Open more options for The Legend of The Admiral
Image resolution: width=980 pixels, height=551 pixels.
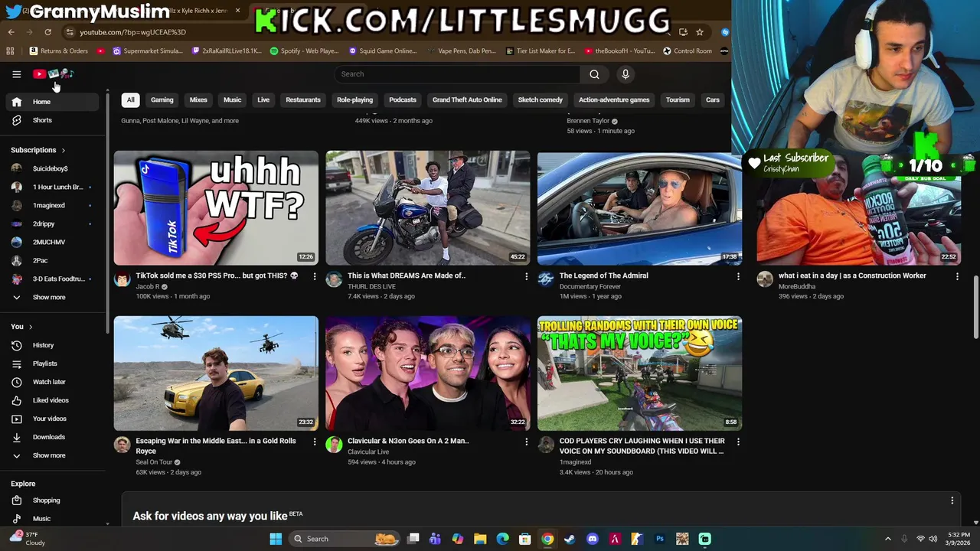click(738, 276)
